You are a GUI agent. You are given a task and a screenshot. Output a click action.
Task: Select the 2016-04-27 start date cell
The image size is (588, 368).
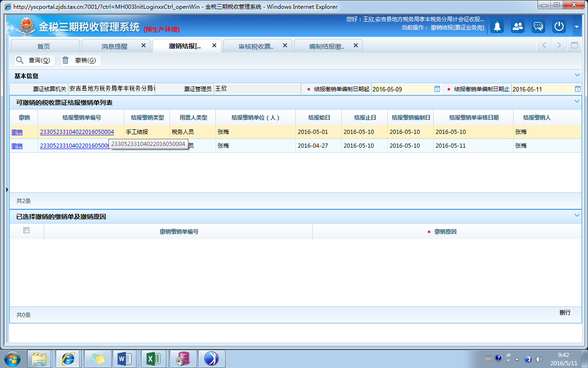(319, 146)
